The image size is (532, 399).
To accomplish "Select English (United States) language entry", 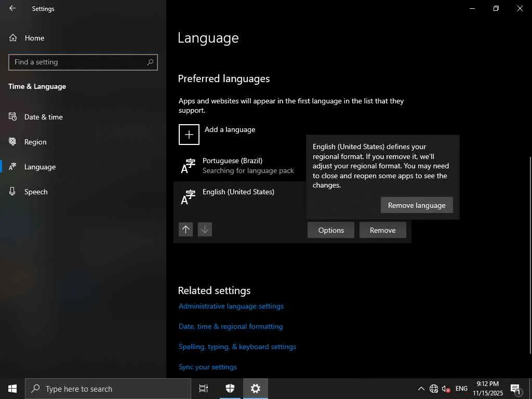I will point(239,197).
